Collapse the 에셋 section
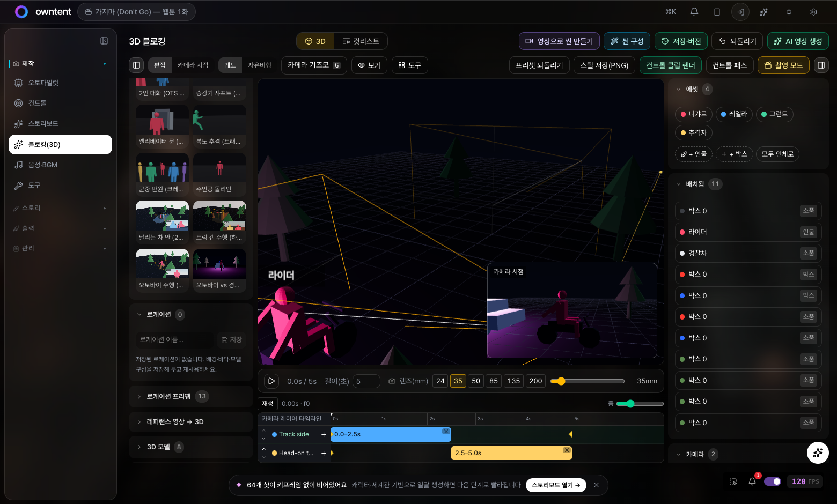Image resolution: width=837 pixels, height=504 pixels. pyautogui.click(x=679, y=89)
